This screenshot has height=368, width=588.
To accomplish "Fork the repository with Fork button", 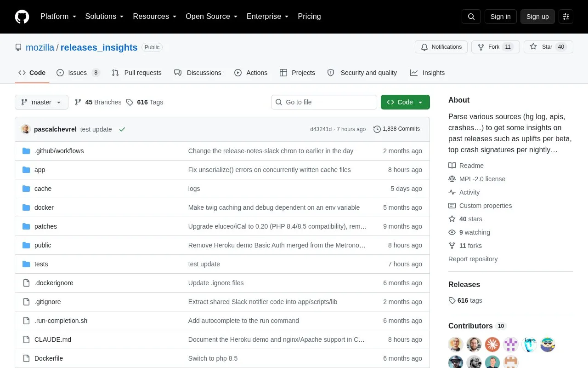I will tap(495, 47).
